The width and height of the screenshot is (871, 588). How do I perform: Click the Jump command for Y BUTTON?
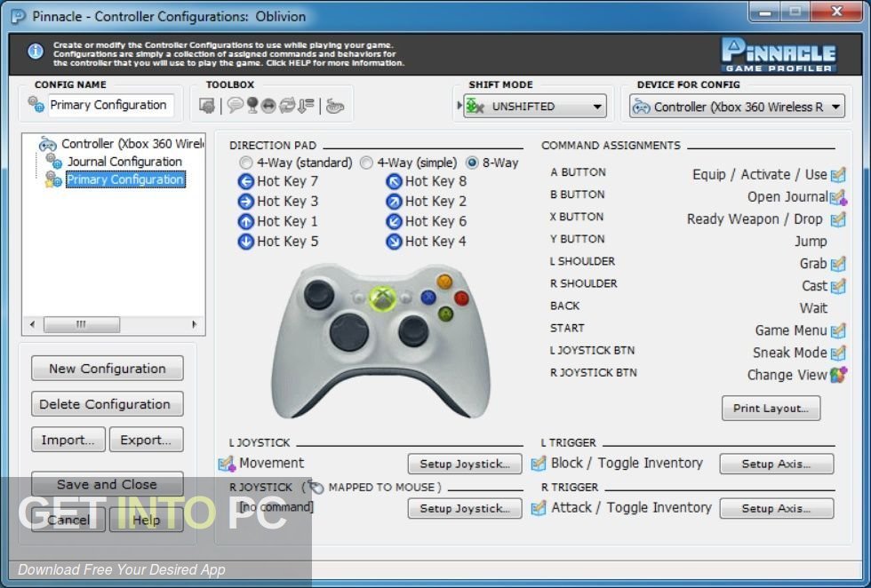point(811,242)
